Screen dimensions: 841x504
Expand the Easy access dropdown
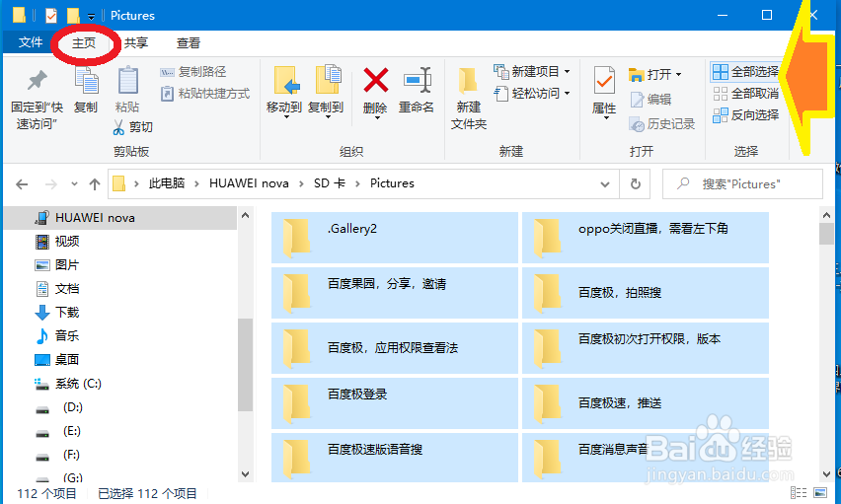coord(567,94)
